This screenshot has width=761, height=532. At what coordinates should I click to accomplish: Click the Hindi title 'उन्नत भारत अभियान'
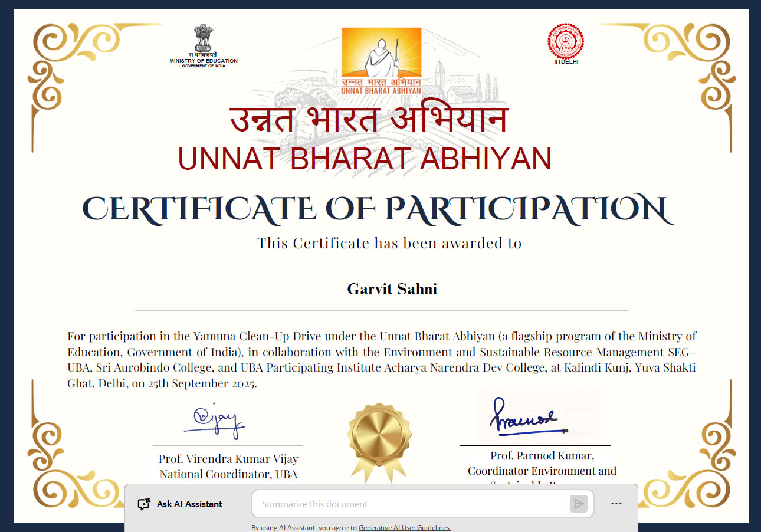coord(369,119)
